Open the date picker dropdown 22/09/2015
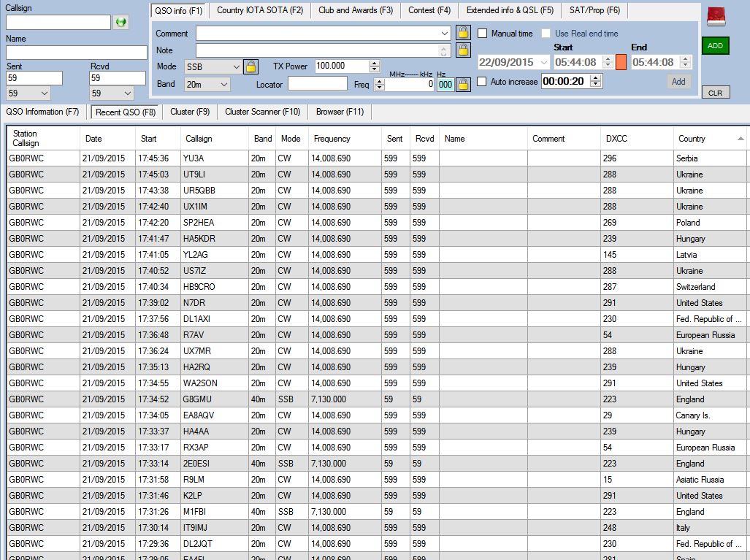The image size is (750, 560). 544,62
